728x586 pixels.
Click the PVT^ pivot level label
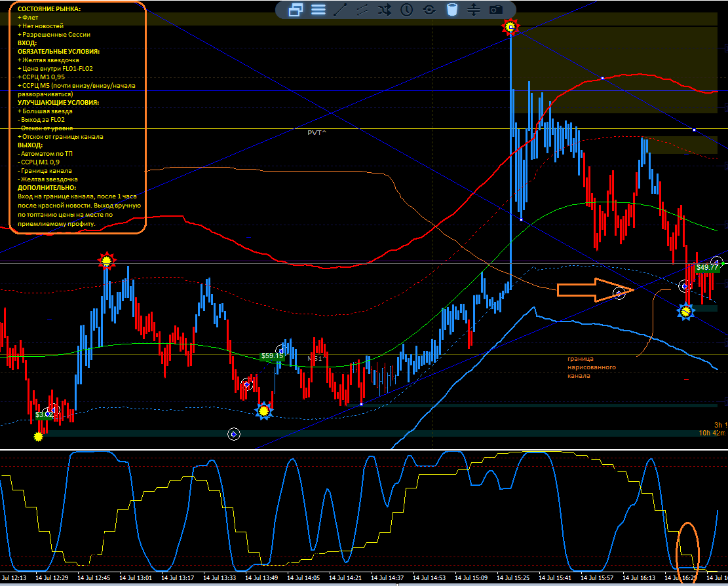317,133
